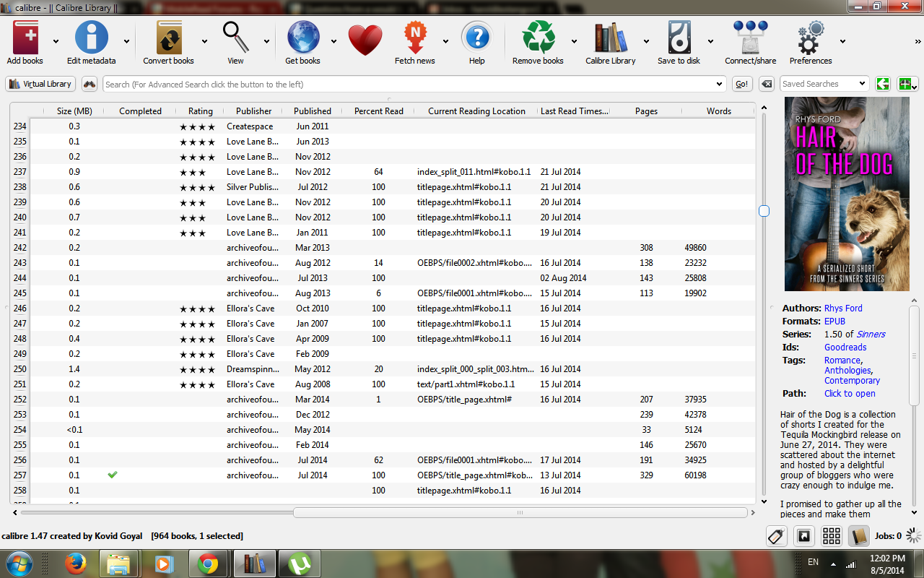Sort by the Percent Read column header

point(378,111)
